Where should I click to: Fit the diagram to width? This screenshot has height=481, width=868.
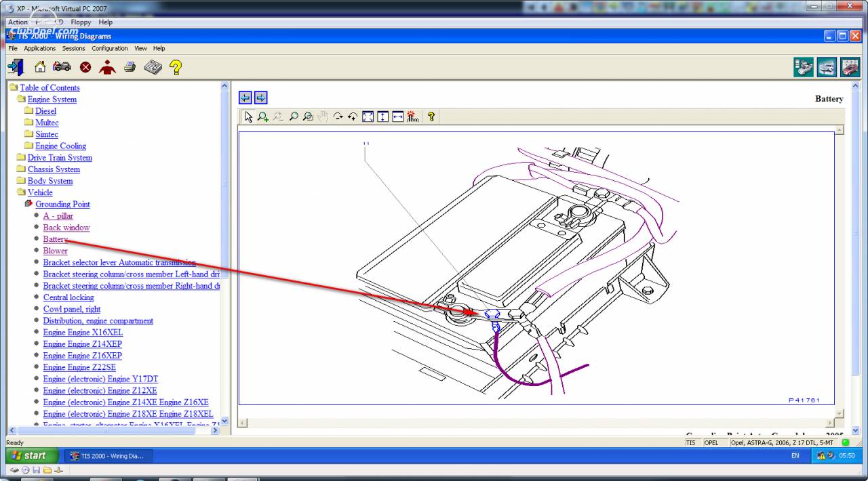point(397,117)
